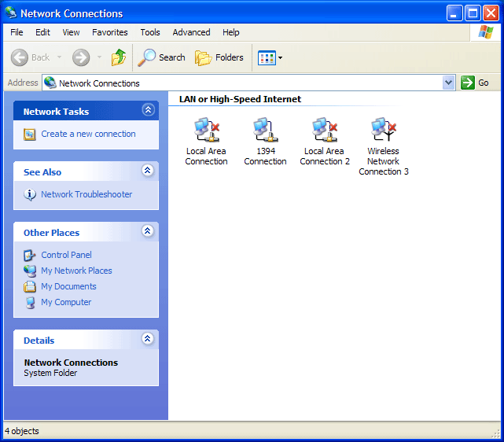
Task: Expand the Address bar dropdown arrow
Action: pyautogui.click(x=448, y=83)
